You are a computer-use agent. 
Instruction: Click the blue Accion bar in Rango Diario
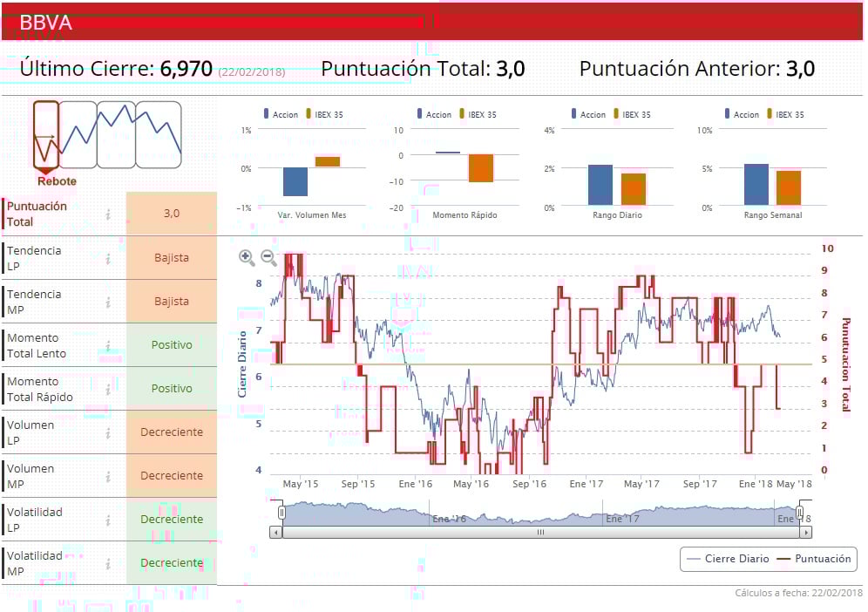click(x=600, y=185)
